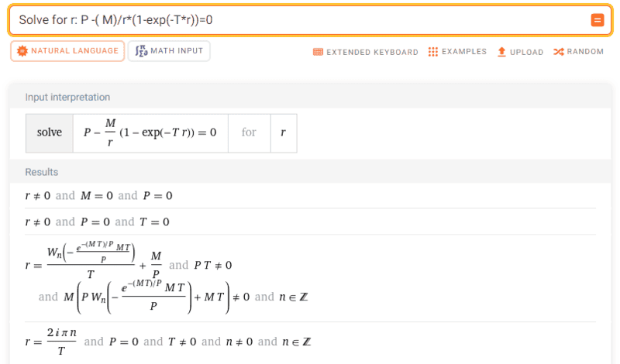The height and width of the screenshot is (364, 620).
Task: Click the Math Input integral icon
Action: click(141, 51)
